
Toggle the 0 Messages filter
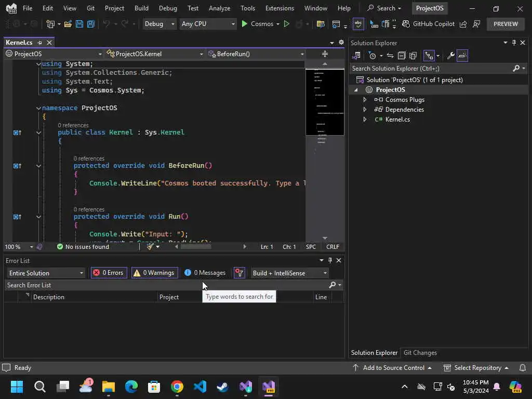pyautogui.click(x=205, y=273)
